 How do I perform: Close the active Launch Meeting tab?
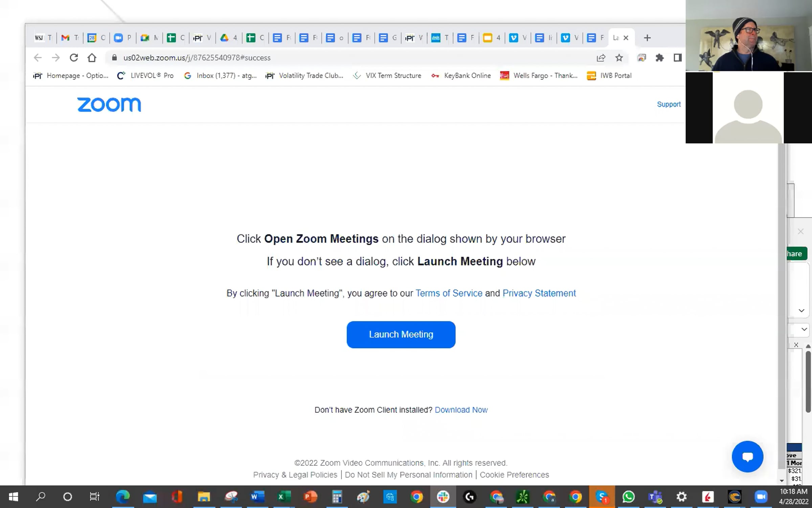(x=626, y=38)
